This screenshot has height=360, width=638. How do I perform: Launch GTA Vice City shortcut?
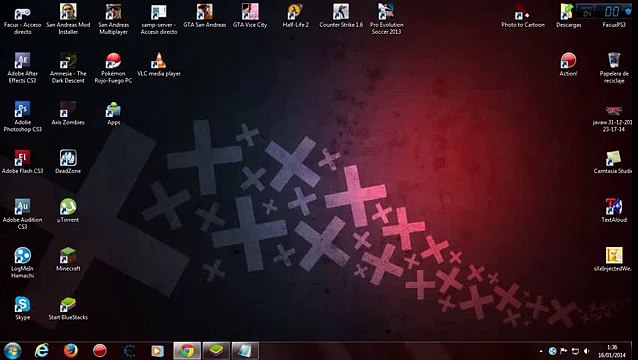[250, 16]
